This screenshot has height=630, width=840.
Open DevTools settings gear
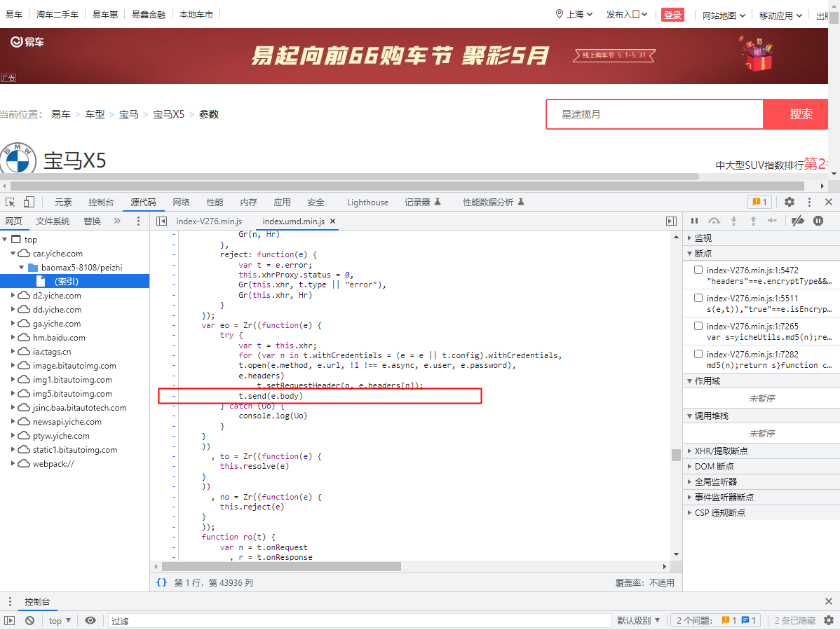point(789,202)
